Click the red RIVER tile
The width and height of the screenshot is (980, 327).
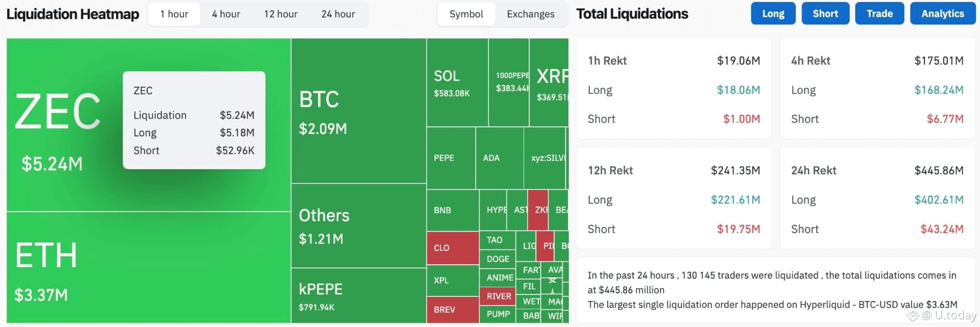pos(498,296)
